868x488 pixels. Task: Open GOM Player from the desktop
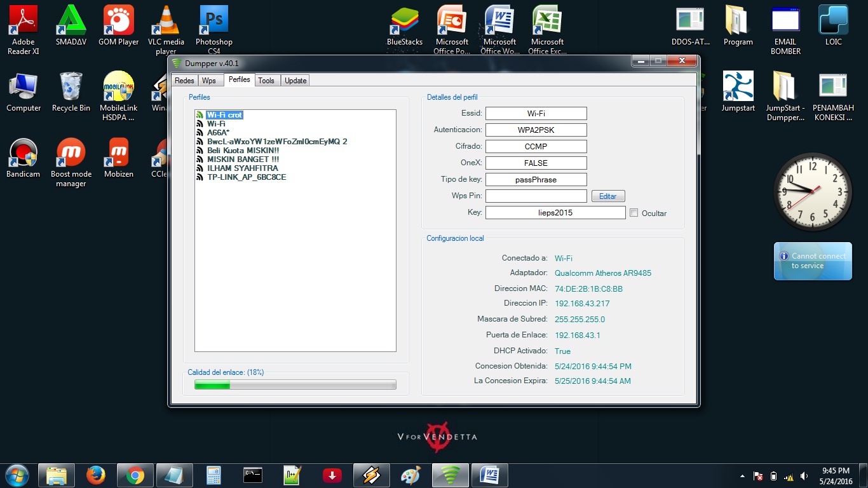pyautogui.click(x=119, y=25)
